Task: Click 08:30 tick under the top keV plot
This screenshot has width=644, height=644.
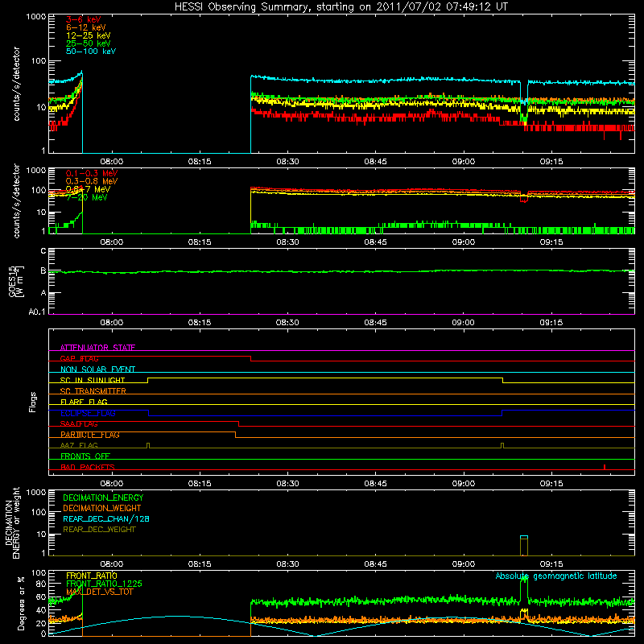Action: (x=287, y=162)
